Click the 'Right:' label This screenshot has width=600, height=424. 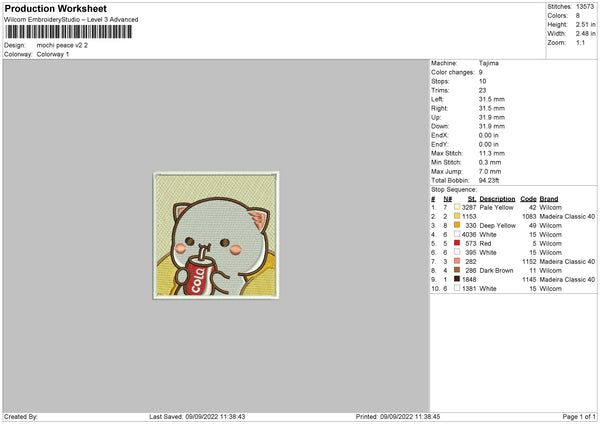(x=439, y=108)
